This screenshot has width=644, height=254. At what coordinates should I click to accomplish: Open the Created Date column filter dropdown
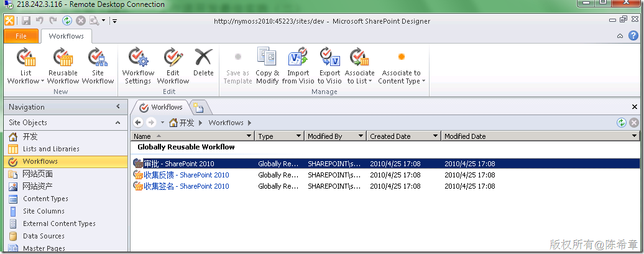tap(436, 136)
